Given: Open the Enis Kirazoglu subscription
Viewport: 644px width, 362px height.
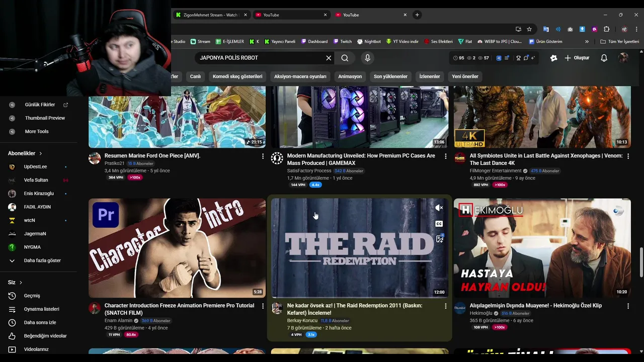Looking at the screenshot, I should coord(40,194).
